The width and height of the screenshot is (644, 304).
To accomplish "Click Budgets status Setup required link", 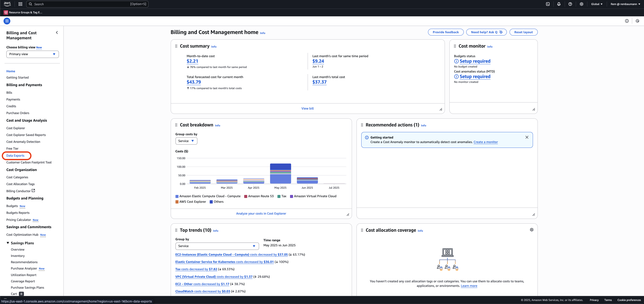I will [x=475, y=61].
